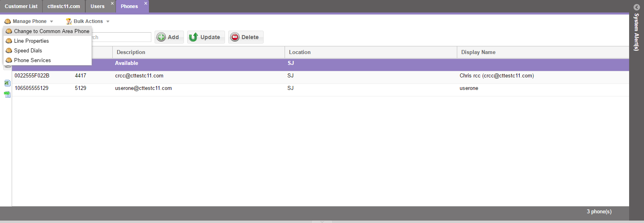The width and height of the screenshot is (644, 223).
Task: Select phone 106505555129
Action: click(31, 88)
